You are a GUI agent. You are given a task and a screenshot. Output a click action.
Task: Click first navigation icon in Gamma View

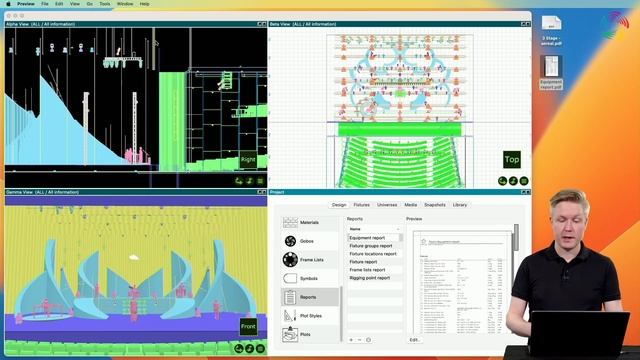pyautogui.click(x=239, y=349)
